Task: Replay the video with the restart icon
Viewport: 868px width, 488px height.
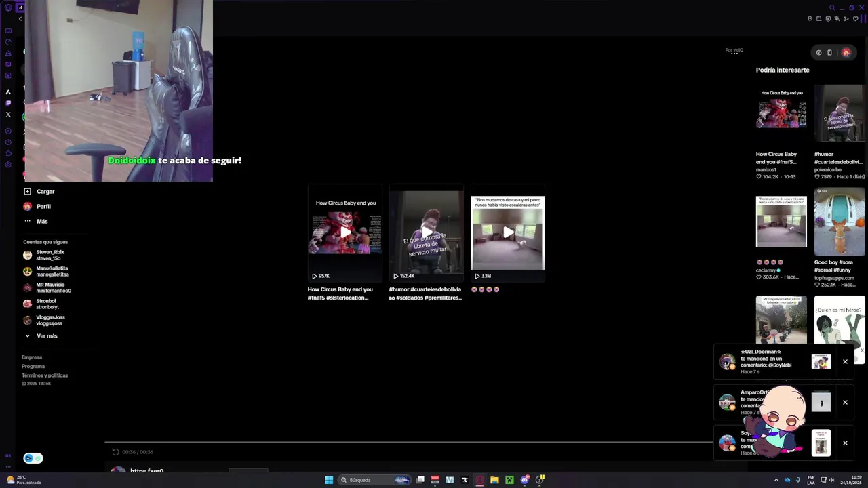Action: (x=115, y=452)
